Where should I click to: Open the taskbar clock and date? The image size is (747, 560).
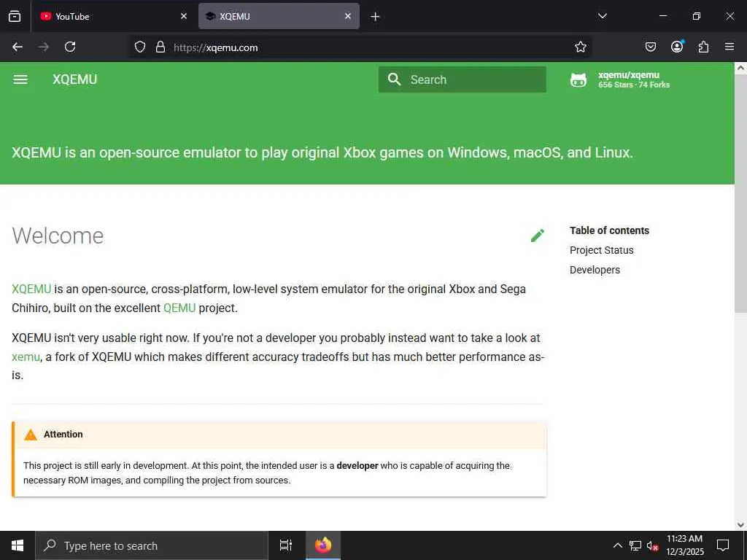coord(684,545)
